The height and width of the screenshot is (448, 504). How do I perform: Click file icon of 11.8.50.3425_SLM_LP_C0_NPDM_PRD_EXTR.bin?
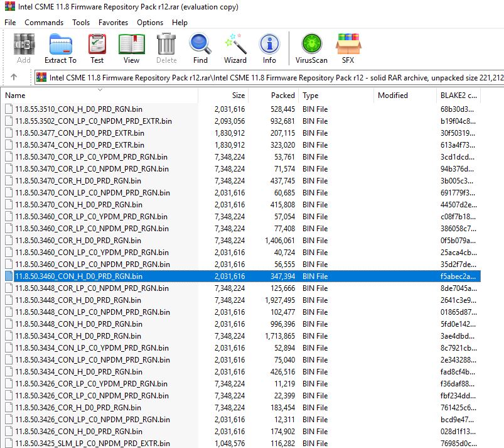[x=9, y=443]
